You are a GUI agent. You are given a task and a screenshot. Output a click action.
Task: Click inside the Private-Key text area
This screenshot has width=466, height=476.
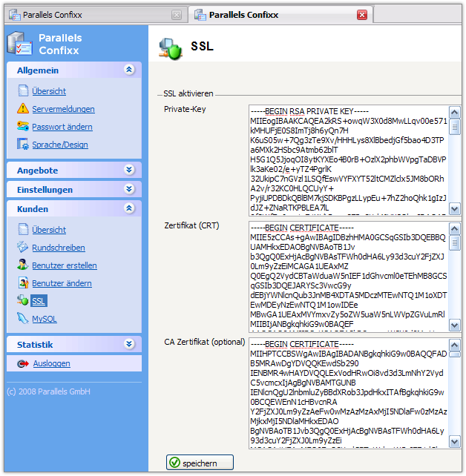[x=349, y=159]
